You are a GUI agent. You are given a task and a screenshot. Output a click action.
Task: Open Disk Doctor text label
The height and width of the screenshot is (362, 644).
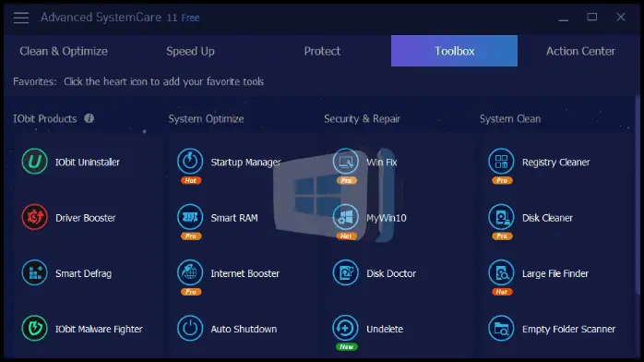[391, 273]
